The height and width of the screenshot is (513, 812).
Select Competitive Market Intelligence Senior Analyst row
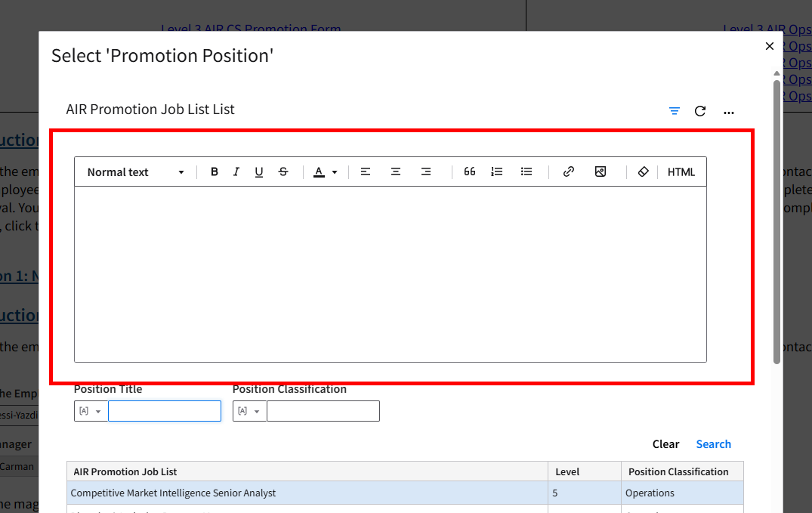(405, 493)
